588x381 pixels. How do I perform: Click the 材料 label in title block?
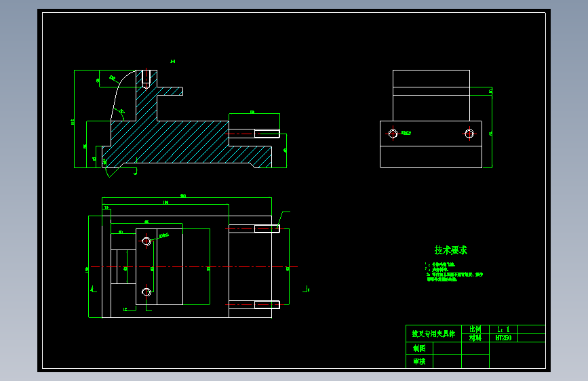click(x=475, y=338)
